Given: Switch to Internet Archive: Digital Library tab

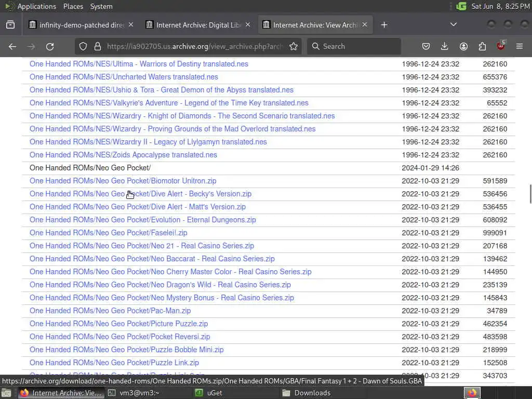Looking at the screenshot, I should coord(198,25).
